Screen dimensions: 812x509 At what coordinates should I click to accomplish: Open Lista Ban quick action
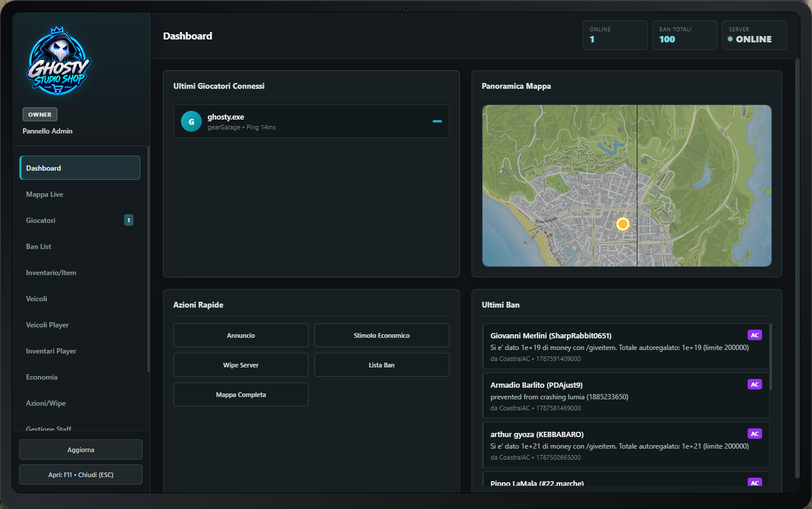(382, 365)
